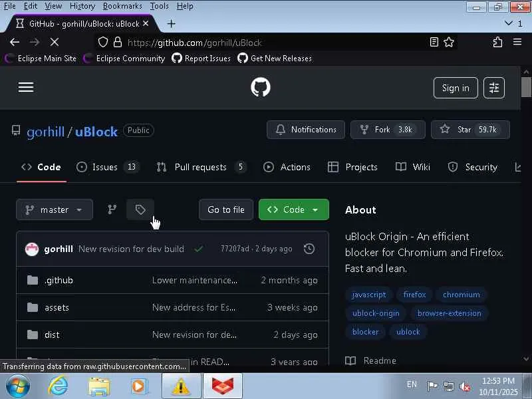Select the Code repository tab
This screenshot has width=532, height=399.
pyautogui.click(x=41, y=167)
